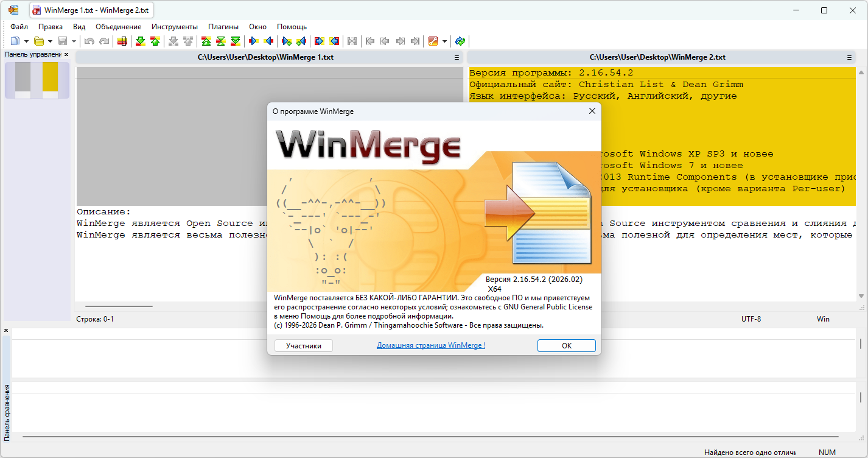
Task: Close the Панель управления location pane
Action: 66,55
